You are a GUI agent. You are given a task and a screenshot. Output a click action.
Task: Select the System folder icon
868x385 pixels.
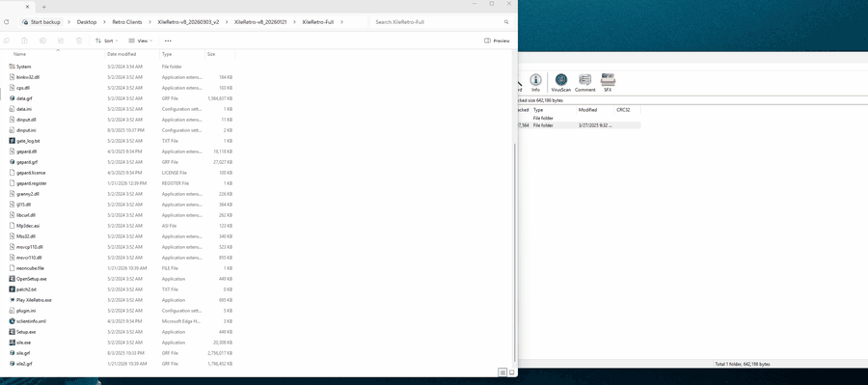[13, 67]
